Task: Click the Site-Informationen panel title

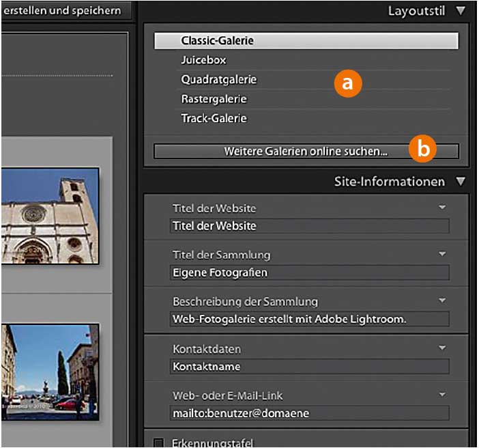Action: click(390, 182)
